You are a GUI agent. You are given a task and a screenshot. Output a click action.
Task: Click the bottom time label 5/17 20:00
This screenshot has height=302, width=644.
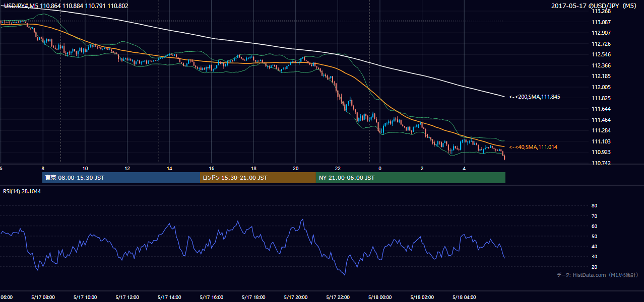tap(296, 297)
